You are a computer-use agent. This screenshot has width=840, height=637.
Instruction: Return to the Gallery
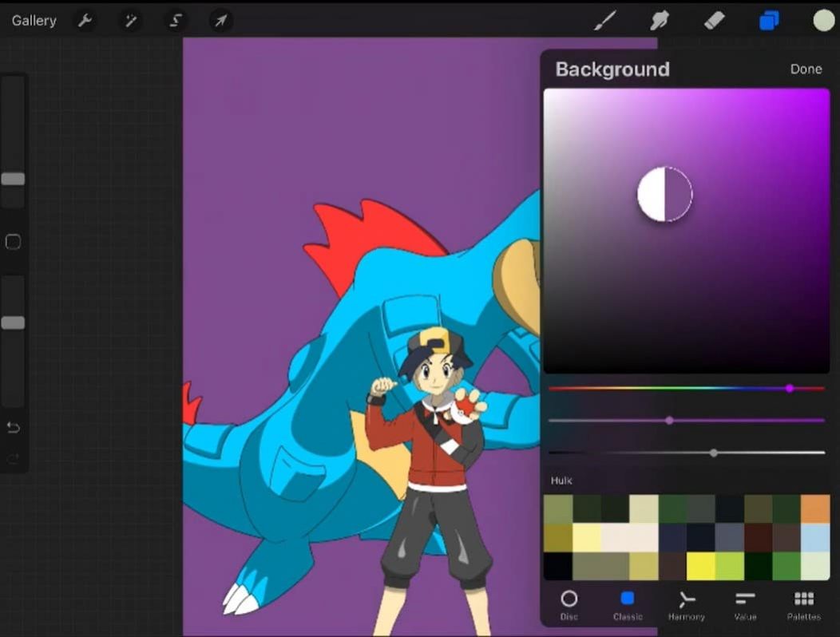[33, 20]
